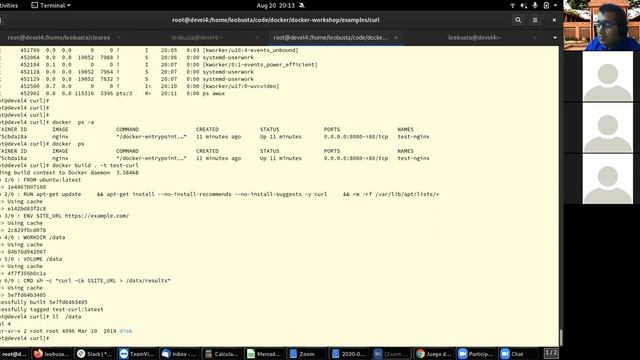640x360 pixels.
Task: Close the first leobusta@devel4:~ tab
Action: [257, 38]
